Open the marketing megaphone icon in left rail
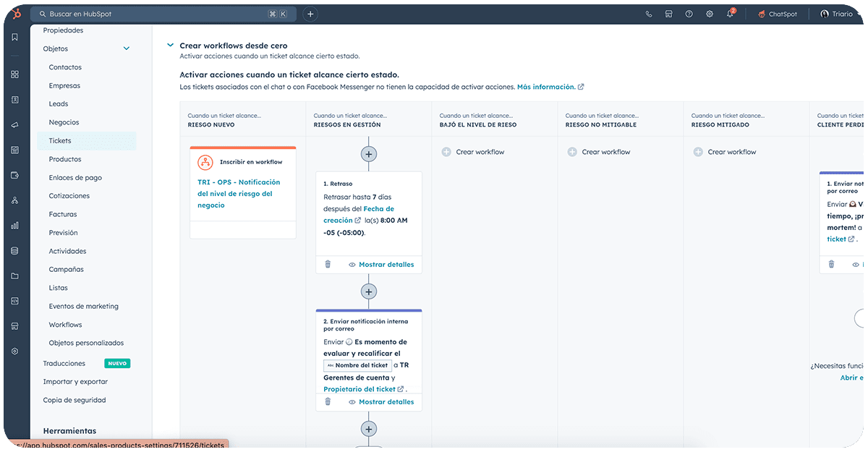Viewport: 868px width, 452px height. [x=15, y=125]
